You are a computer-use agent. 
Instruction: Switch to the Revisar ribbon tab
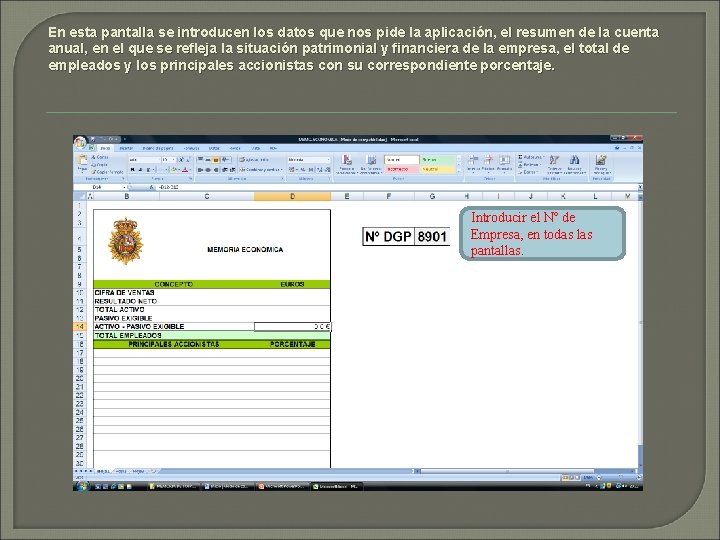(x=235, y=148)
